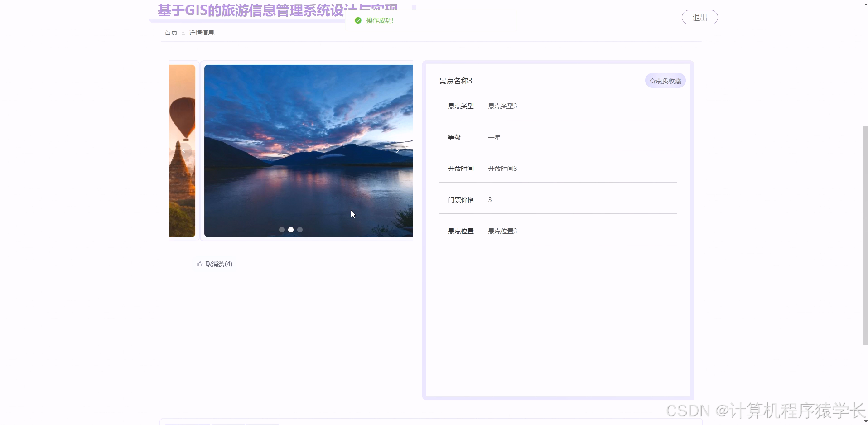This screenshot has height=425, width=868.
Task: Select the third carousel indicator dot
Action: click(300, 230)
